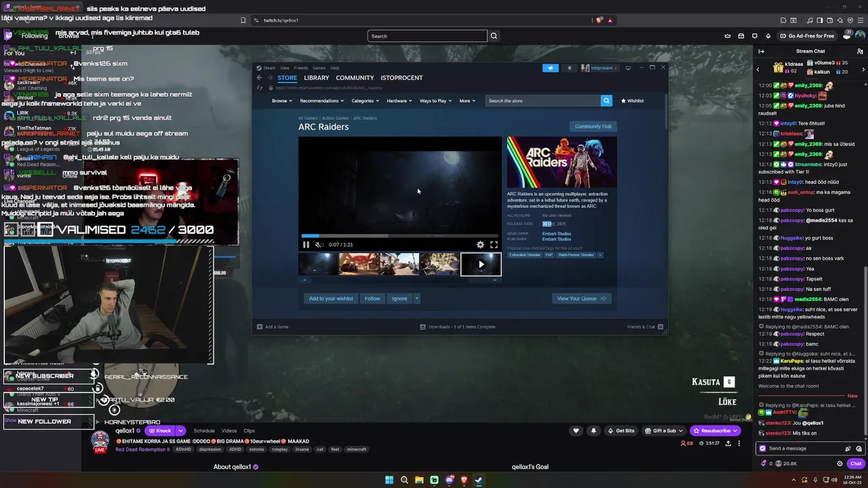Expand the More dropdown in Steam store
This screenshot has width=868, height=488.
click(467, 101)
